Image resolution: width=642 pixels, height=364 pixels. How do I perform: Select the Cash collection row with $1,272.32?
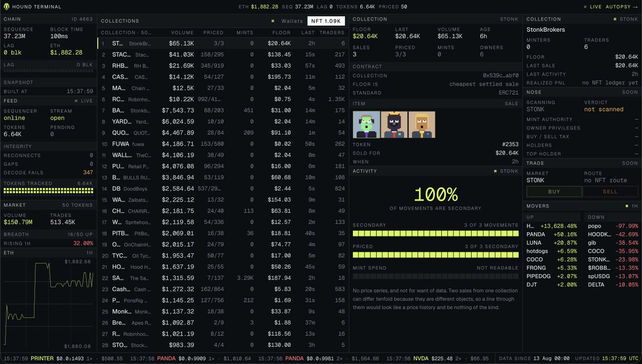pyautogui.click(x=223, y=289)
